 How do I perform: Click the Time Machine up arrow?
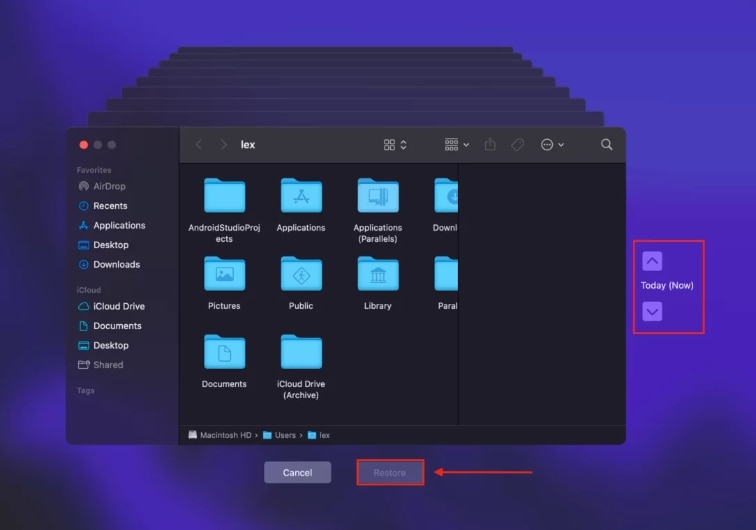(652, 261)
